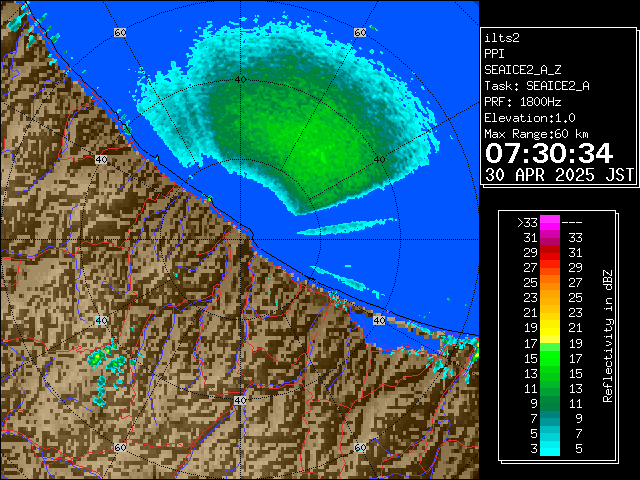Screen dimensions: 640x480
Task: Select the 'PRF: 1800Hz' line
Action: click(522, 102)
